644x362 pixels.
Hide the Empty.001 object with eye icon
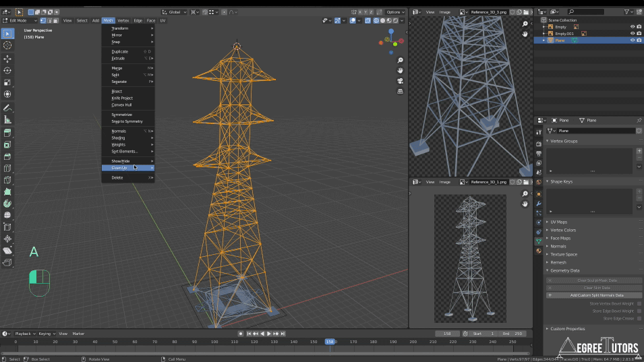(632, 33)
